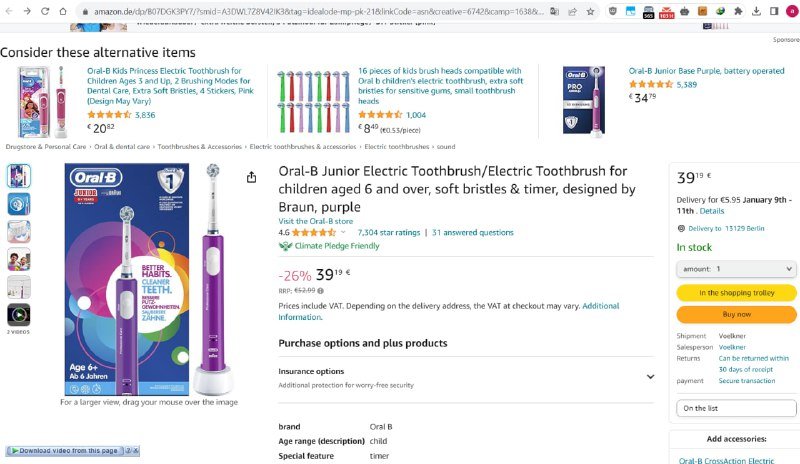
Task: Click the share icon above the product image
Action: point(251,177)
